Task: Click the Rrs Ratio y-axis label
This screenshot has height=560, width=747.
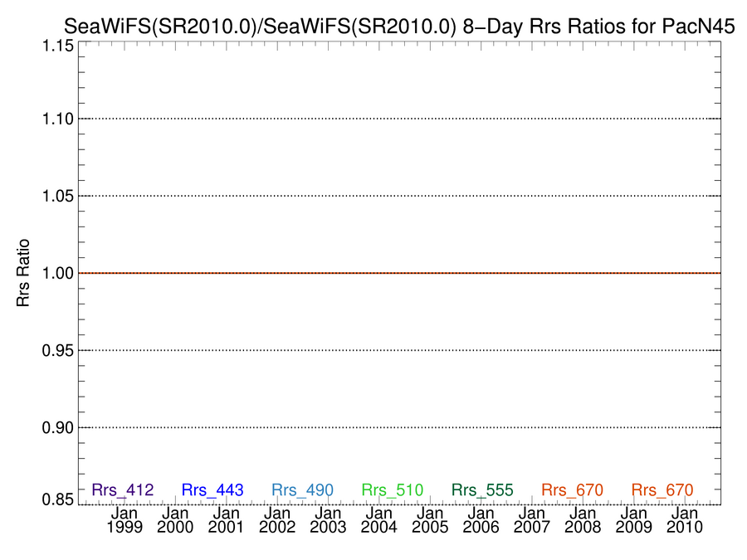Action: point(23,273)
